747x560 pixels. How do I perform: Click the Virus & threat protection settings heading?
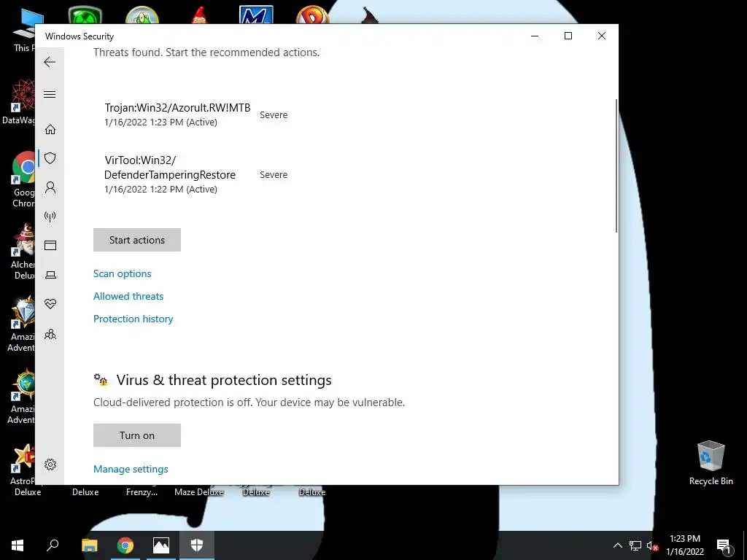click(224, 380)
